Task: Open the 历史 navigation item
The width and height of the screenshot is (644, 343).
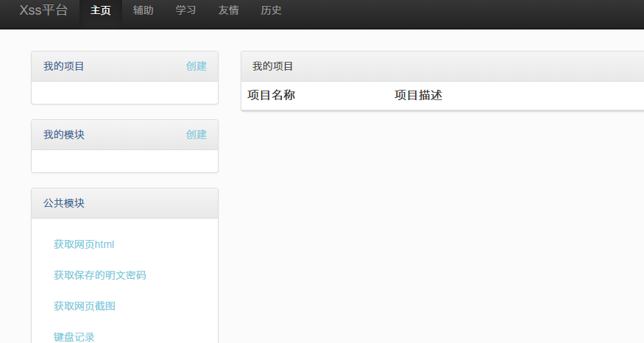Action: (x=271, y=10)
